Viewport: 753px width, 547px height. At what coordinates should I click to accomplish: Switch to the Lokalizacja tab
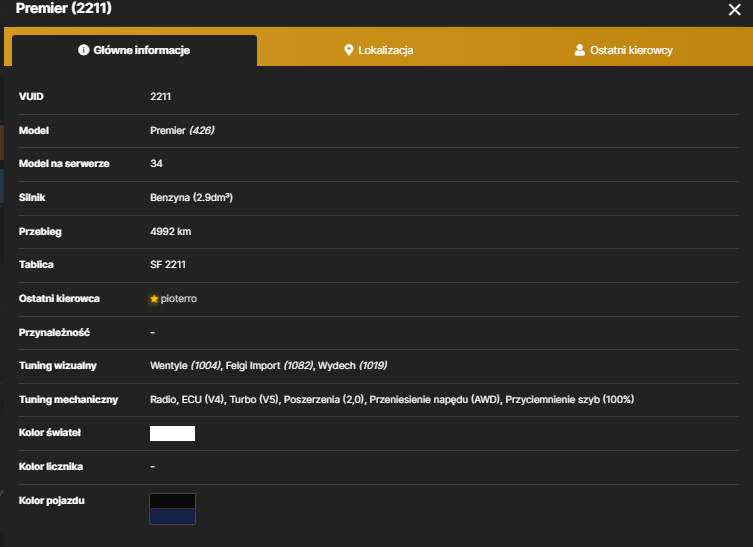pyautogui.click(x=378, y=50)
